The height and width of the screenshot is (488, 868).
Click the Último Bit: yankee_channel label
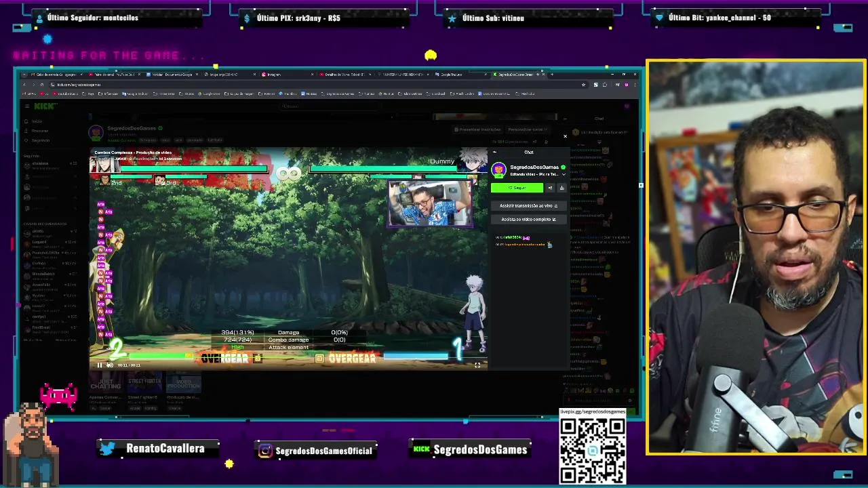point(719,18)
